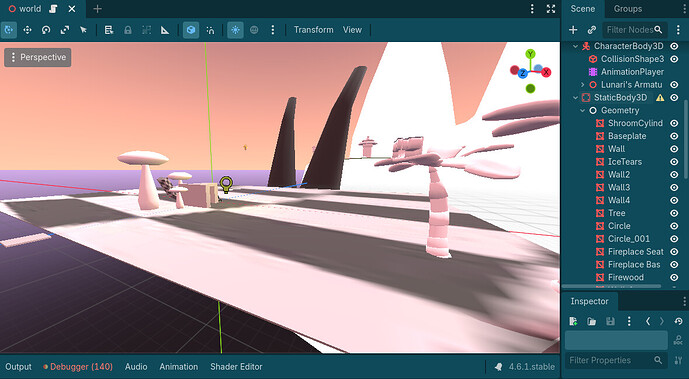
Task: Open Inspector object history list icon
Action: 678,321
